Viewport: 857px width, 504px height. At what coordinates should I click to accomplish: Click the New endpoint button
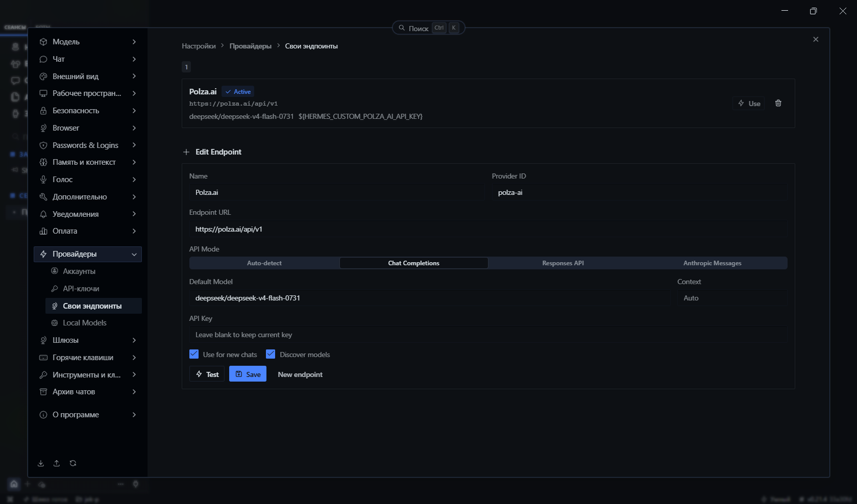point(300,374)
